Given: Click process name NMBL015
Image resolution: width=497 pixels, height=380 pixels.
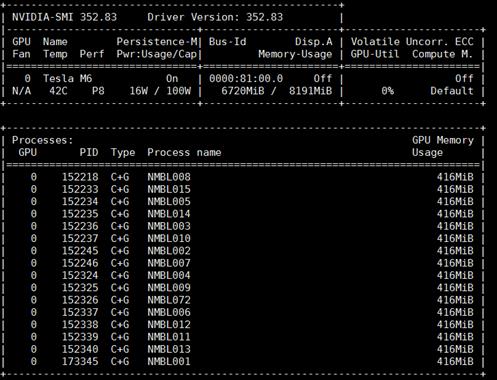Looking at the screenshot, I should click(169, 189).
